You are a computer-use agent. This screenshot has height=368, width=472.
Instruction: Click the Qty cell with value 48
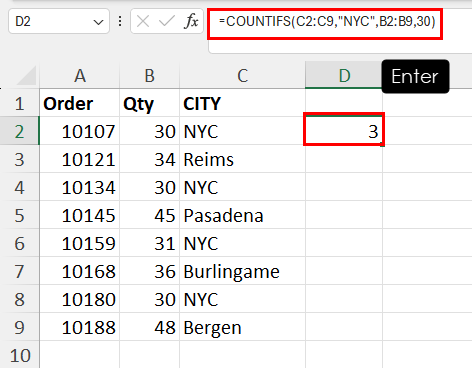tap(149, 327)
